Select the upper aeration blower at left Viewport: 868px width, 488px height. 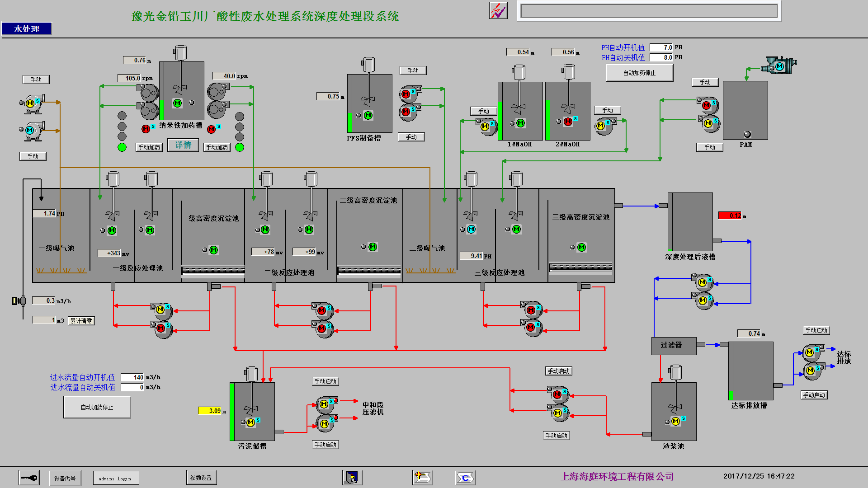30,103
